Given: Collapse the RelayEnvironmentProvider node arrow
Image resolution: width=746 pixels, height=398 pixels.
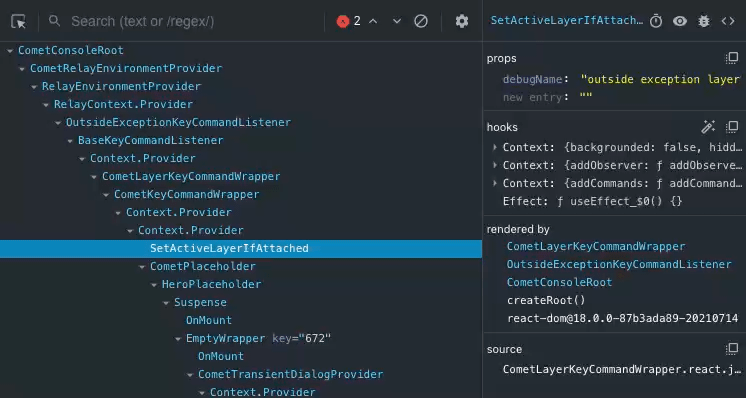Looking at the screenshot, I should (x=34, y=87).
